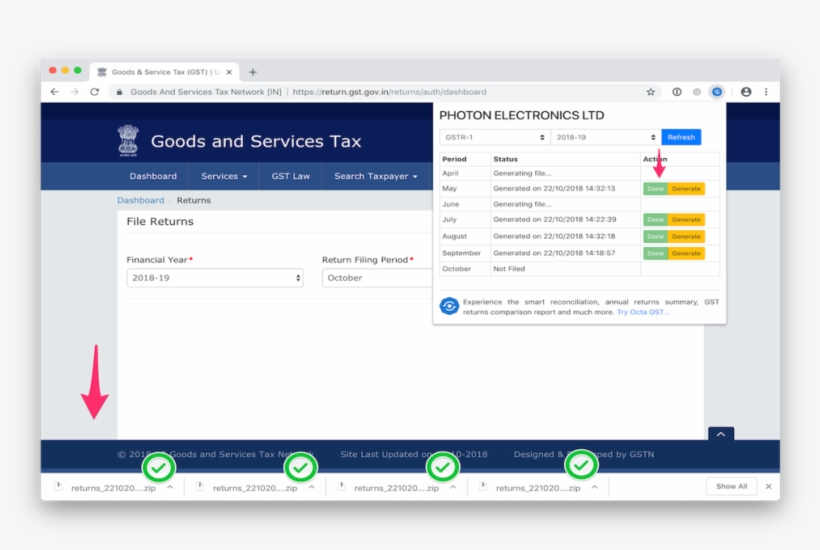The width and height of the screenshot is (820, 550).
Task: Reload the page with refresh icon
Action: 95,92
